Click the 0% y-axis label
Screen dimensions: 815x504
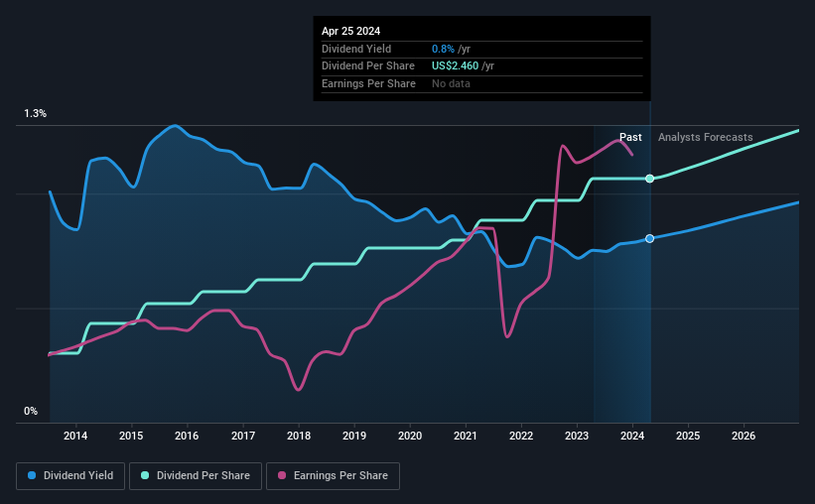click(31, 411)
